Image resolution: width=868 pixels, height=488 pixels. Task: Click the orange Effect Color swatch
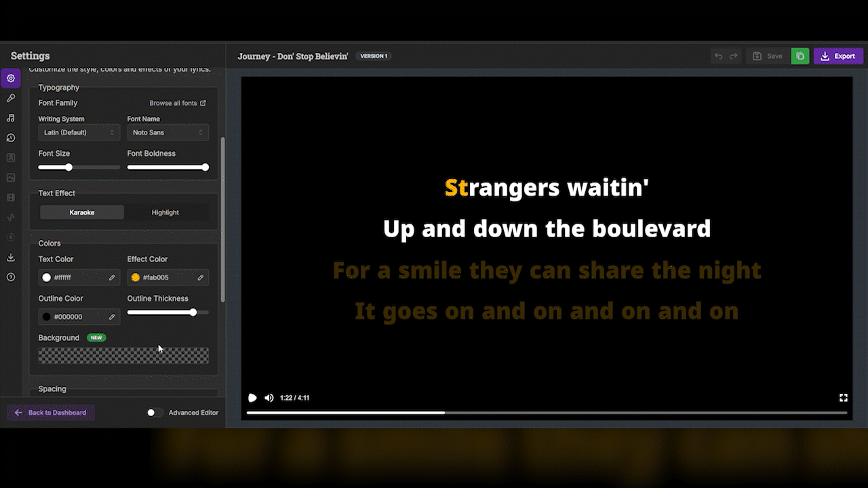click(136, 277)
